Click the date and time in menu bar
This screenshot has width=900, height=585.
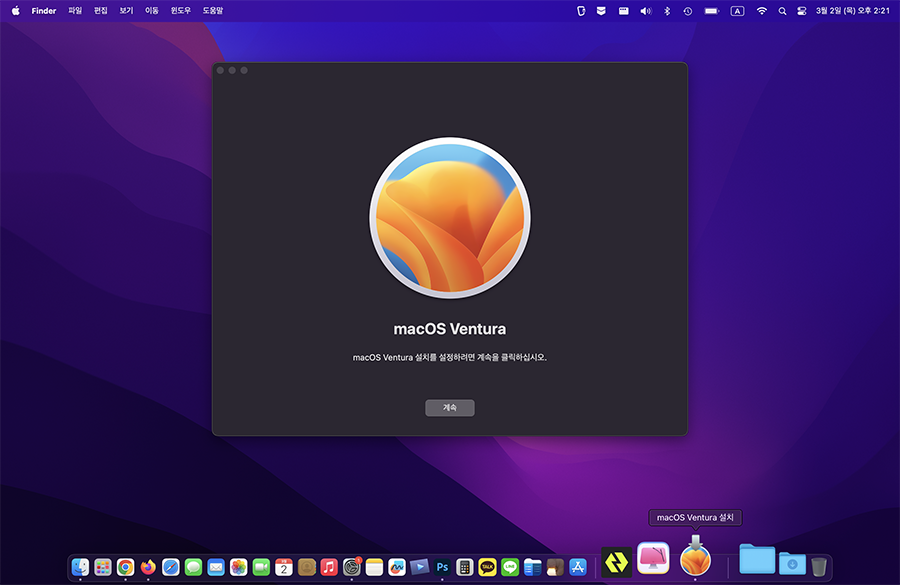pyautogui.click(x=852, y=11)
